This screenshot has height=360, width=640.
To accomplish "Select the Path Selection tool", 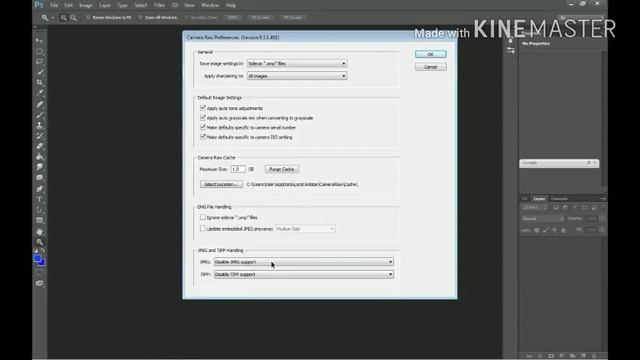I will pos(39,210).
